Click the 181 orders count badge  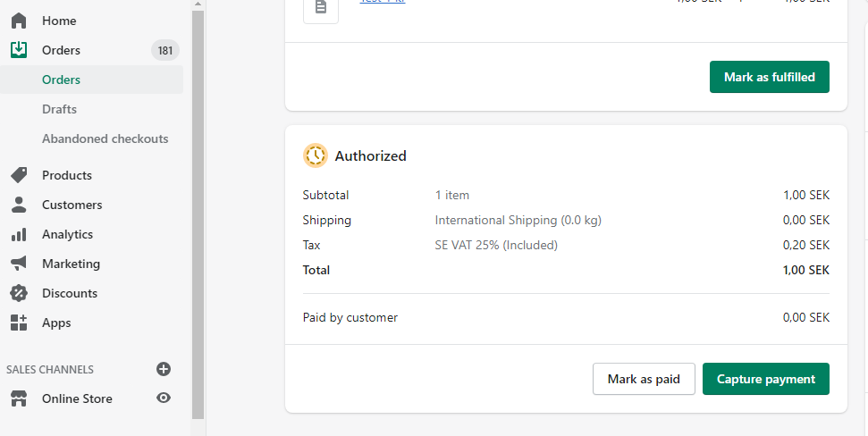[x=165, y=50]
